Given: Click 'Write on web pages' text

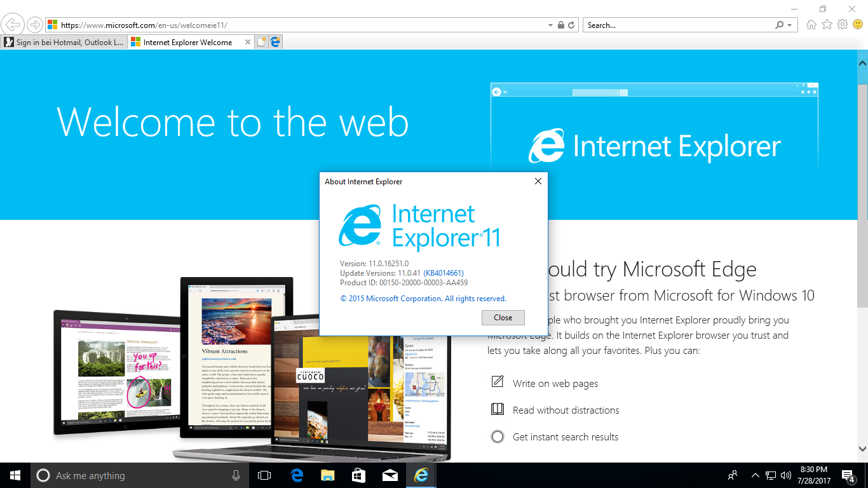Looking at the screenshot, I should pos(555,383).
